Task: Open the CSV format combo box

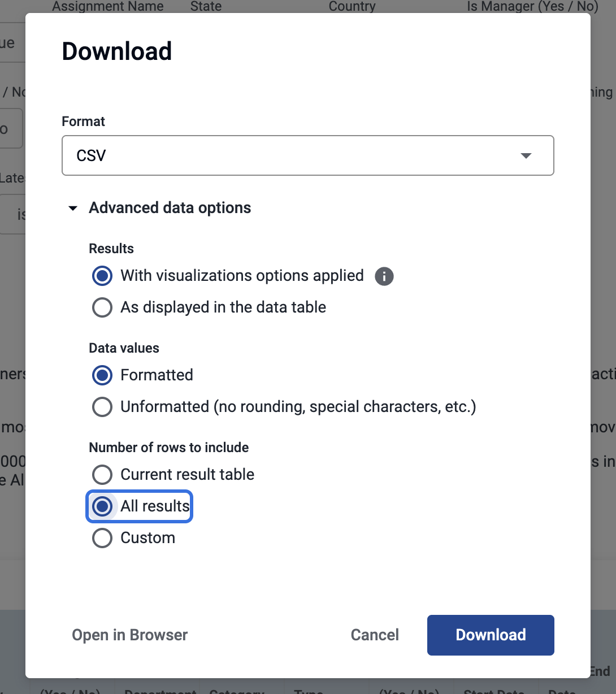Action: point(308,155)
